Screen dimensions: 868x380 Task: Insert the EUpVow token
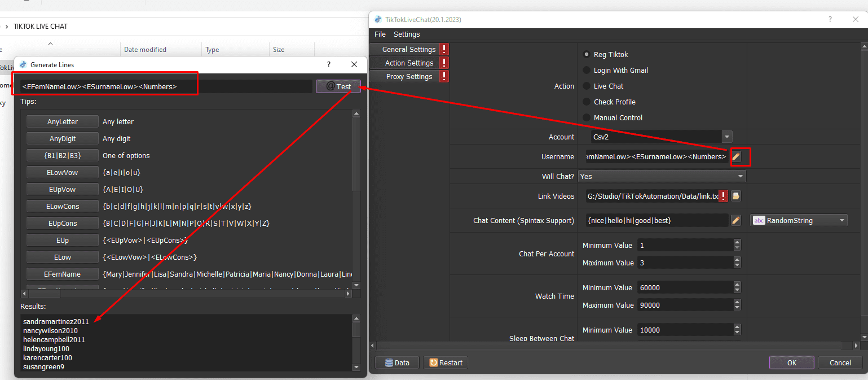pos(63,190)
